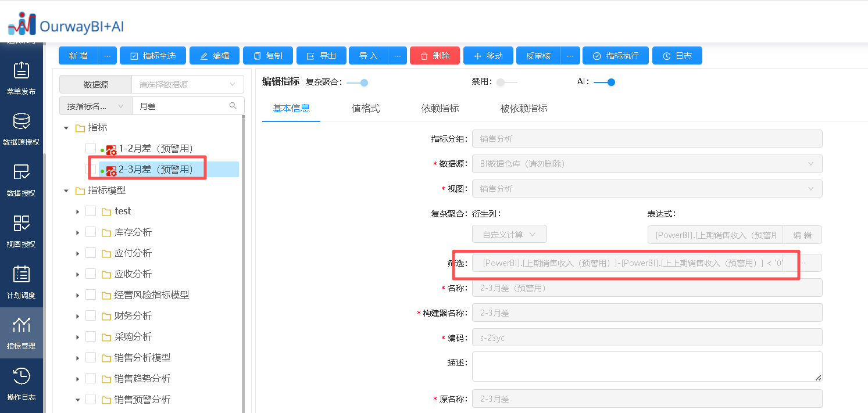Check the 1-2月差（预警用） checkbox
This screenshot has width=868, height=413.
(x=91, y=148)
